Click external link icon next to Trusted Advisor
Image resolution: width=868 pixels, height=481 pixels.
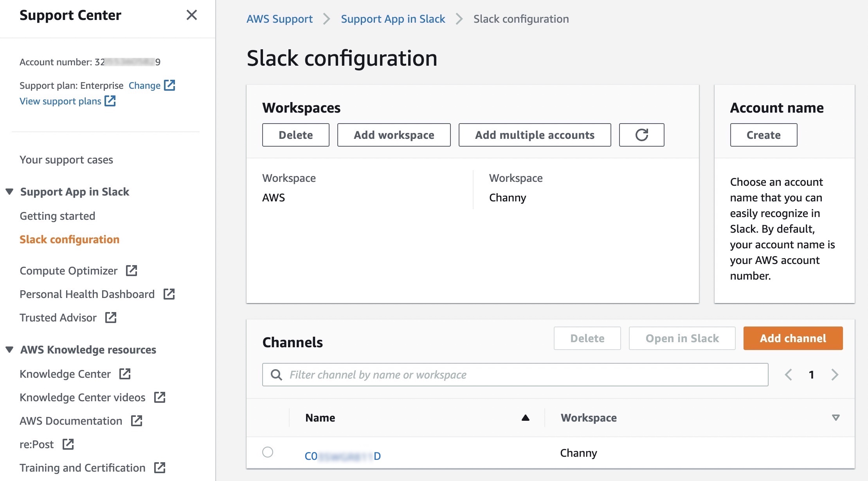[x=111, y=318]
